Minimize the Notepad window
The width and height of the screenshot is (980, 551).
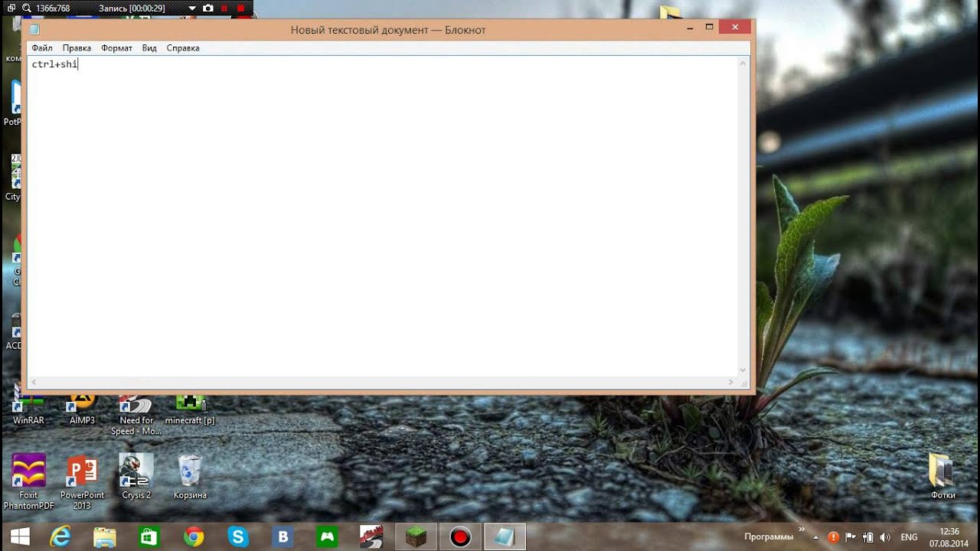click(x=690, y=28)
